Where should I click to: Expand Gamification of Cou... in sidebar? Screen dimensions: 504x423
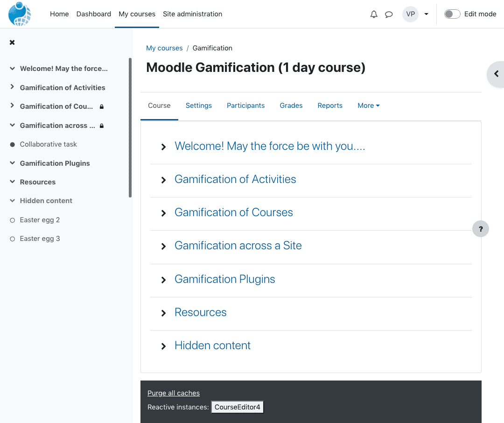coord(12,106)
